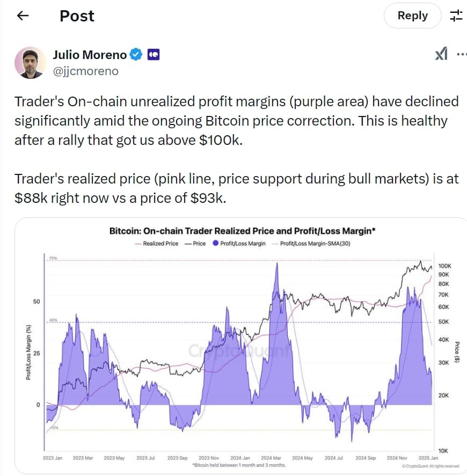Tap the back arrow to leave the post

[x=22, y=16]
